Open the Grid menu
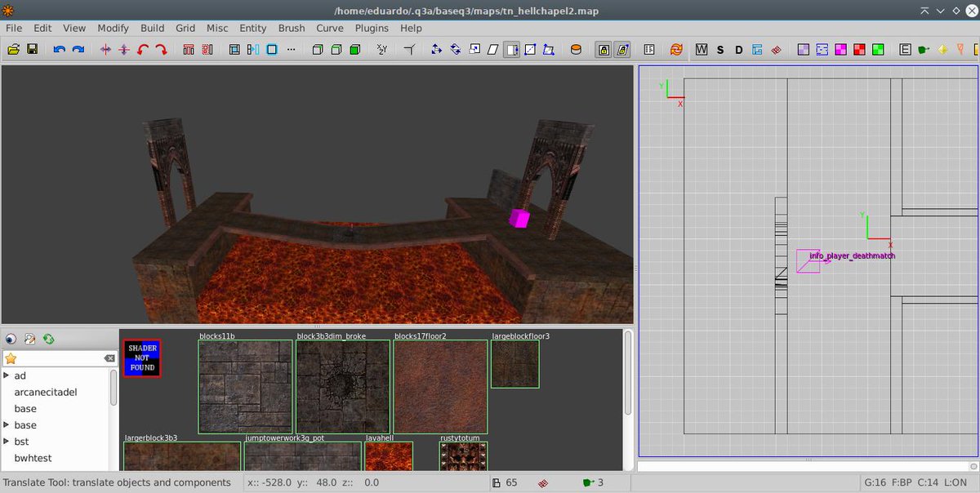Screen dimensions: 980x493 [x=185, y=28]
